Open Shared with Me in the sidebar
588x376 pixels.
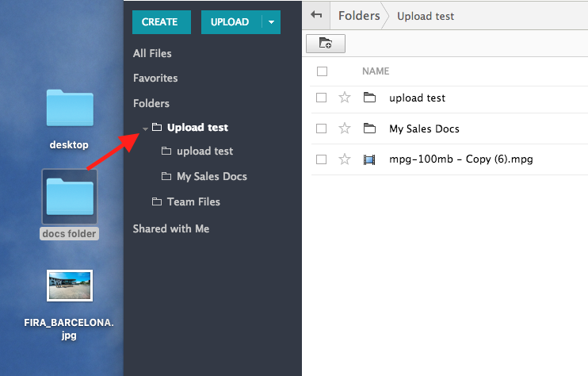pos(171,228)
